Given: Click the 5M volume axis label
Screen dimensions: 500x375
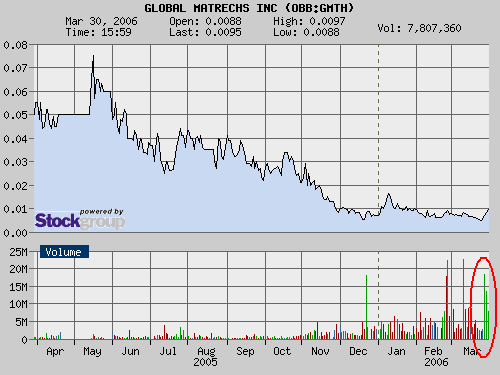Looking at the screenshot, I should pyautogui.click(x=21, y=322).
